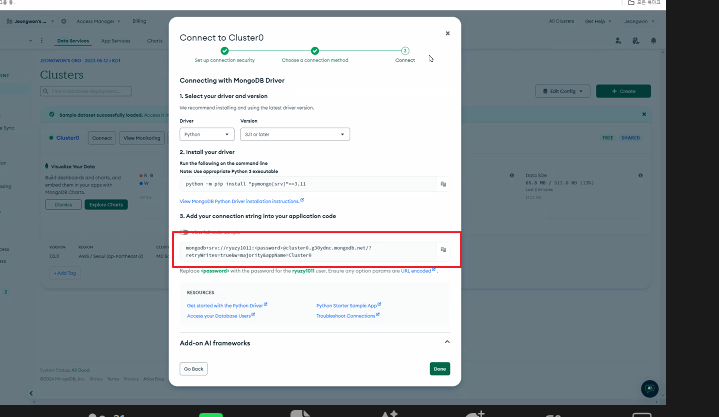
Task: Click the SHARED badge
Action: pos(631,138)
